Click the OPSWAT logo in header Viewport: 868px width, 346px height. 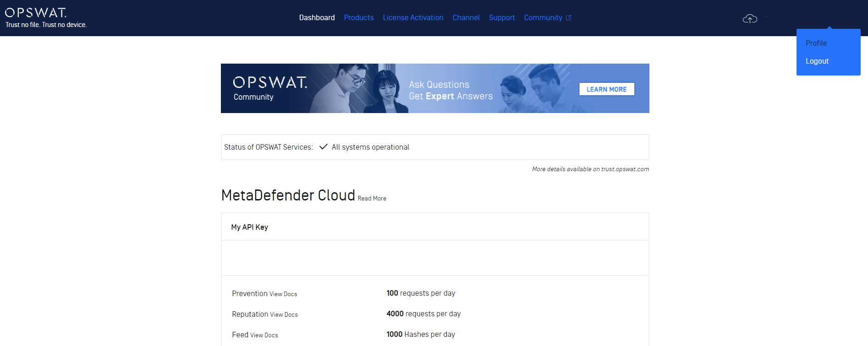click(x=36, y=13)
